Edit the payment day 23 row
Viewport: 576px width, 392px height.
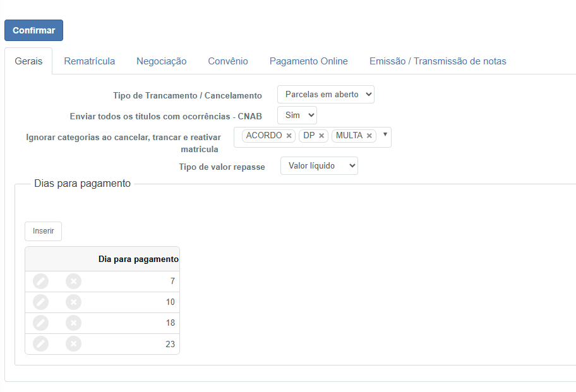tap(41, 344)
